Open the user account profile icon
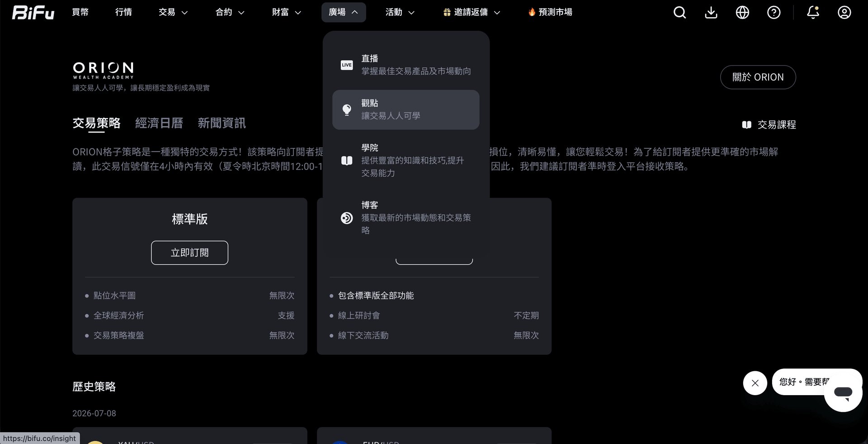The width and height of the screenshot is (868, 444). [x=844, y=12]
